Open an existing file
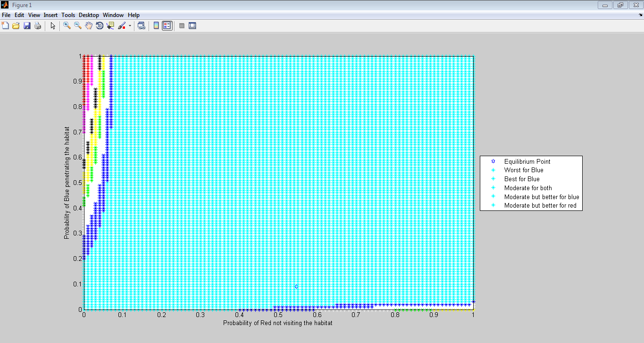The width and height of the screenshot is (644, 343). point(16,25)
